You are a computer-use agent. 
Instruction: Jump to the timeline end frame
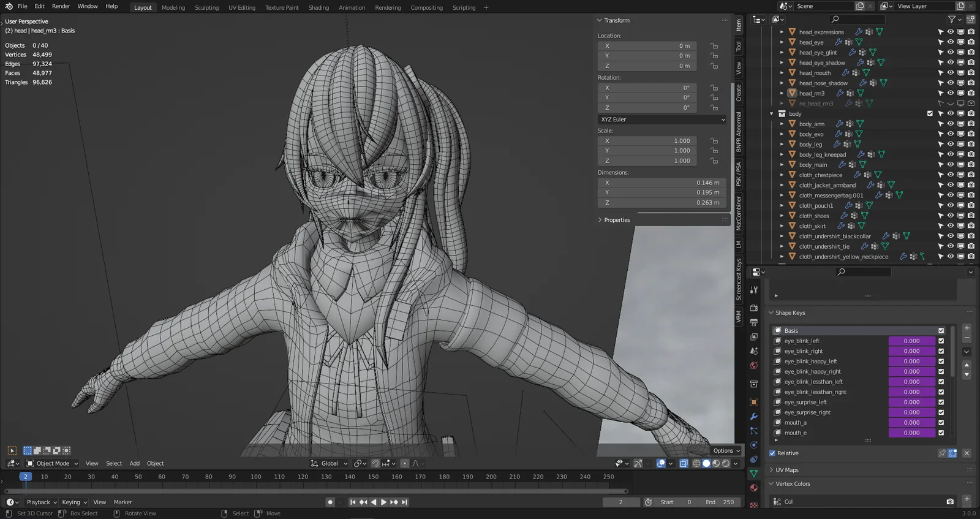pyautogui.click(x=404, y=502)
